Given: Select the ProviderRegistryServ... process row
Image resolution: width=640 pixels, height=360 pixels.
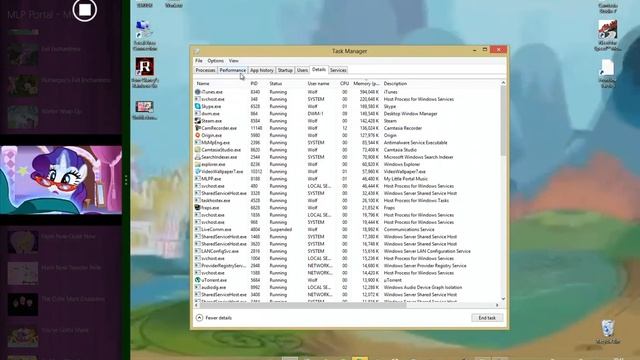Looking at the screenshot, I should (347, 266).
